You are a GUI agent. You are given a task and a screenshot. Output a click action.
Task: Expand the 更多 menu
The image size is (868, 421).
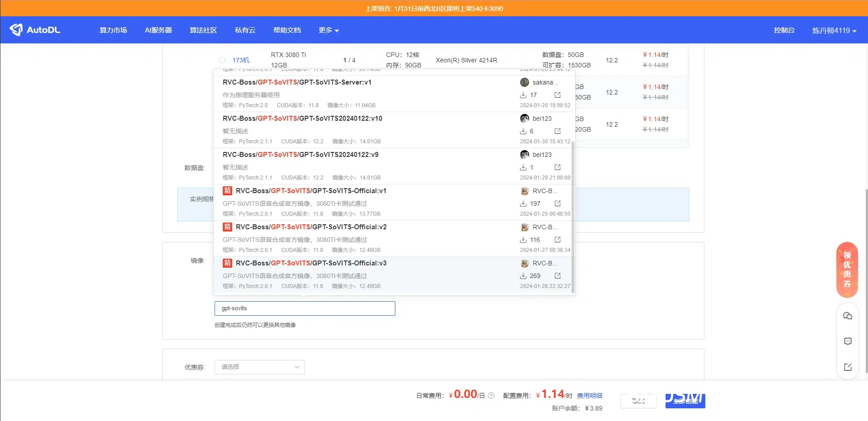click(328, 30)
